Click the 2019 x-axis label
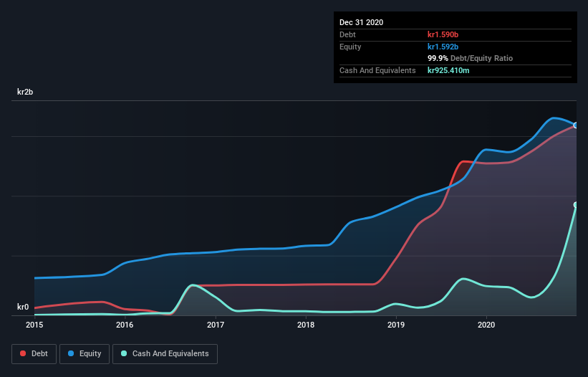The width and height of the screenshot is (588, 377). tap(396, 325)
